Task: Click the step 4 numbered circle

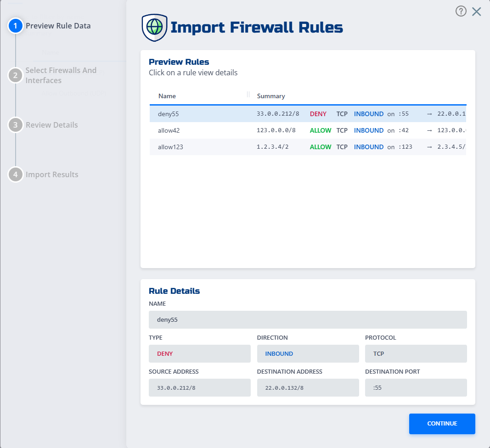Action: pyautogui.click(x=16, y=174)
